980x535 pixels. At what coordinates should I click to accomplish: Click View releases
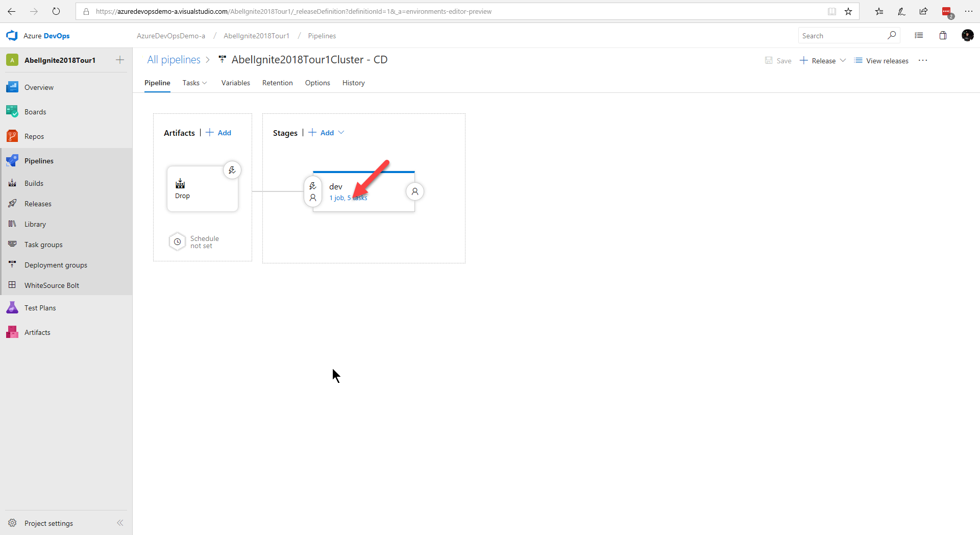tap(881, 60)
